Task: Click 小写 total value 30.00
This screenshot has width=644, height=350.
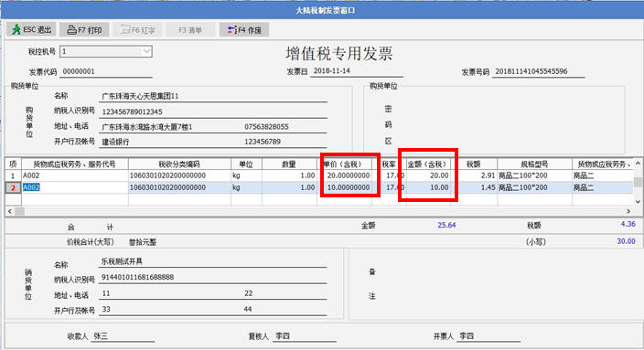Action: point(626,241)
